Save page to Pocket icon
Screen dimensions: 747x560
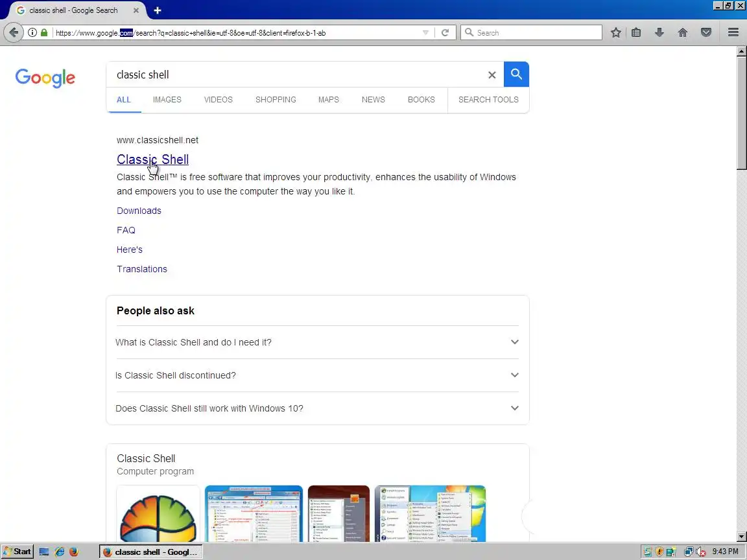click(706, 32)
